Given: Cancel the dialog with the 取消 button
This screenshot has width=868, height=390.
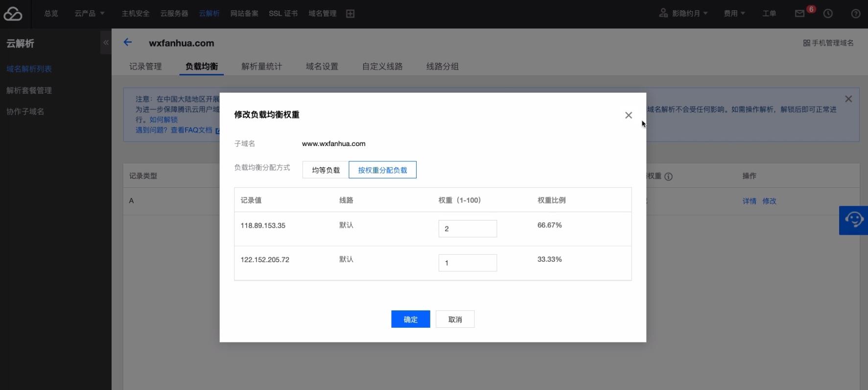Looking at the screenshot, I should coord(455,319).
